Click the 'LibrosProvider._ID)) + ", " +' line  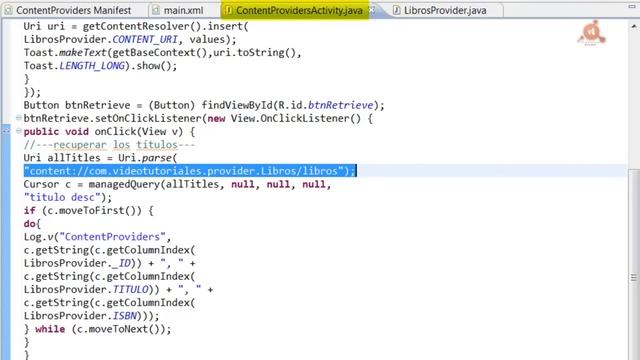[109, 263]
